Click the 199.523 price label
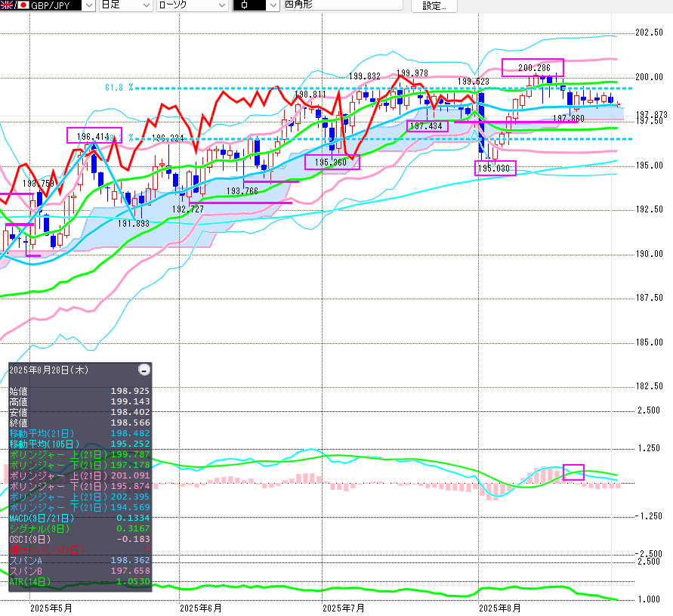The image size is (673, 616). [x=474, y=81]
